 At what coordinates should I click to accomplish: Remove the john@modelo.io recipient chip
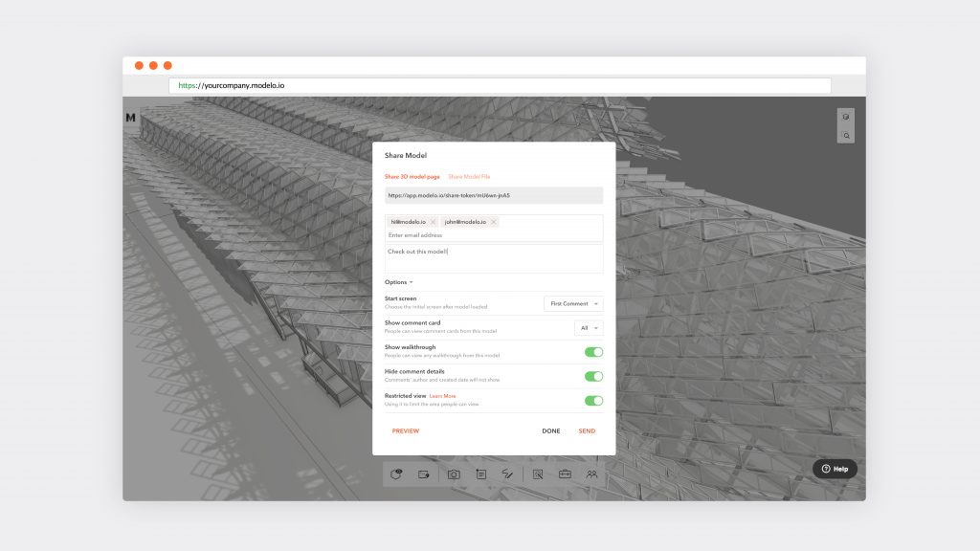tap(494, 222)
